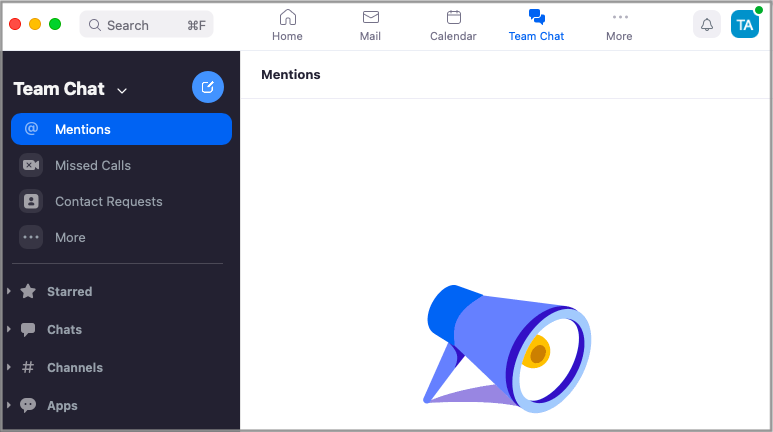Click the Missed Calls camera icon

point(31,165)
